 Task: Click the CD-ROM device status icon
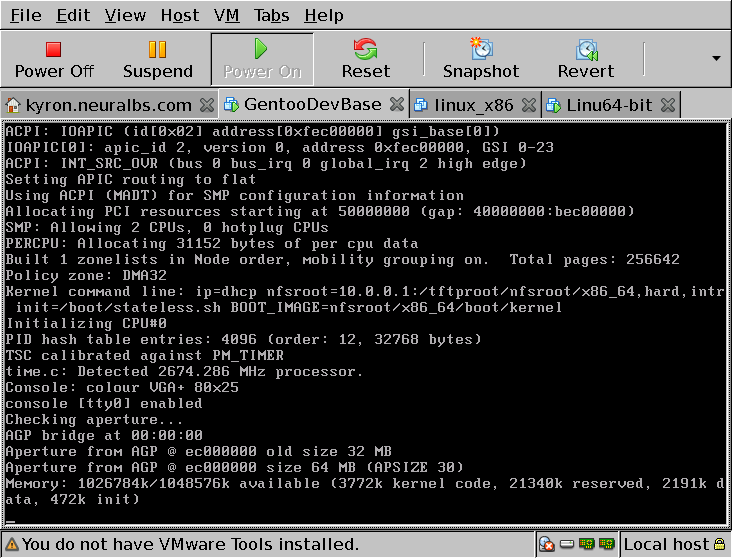(547, 545)
